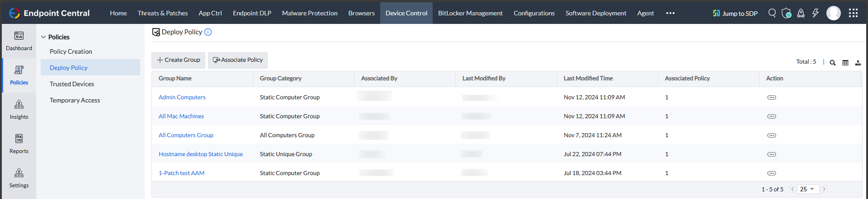Click the 'Static Unique Group' category cell

tap(286, 154)
